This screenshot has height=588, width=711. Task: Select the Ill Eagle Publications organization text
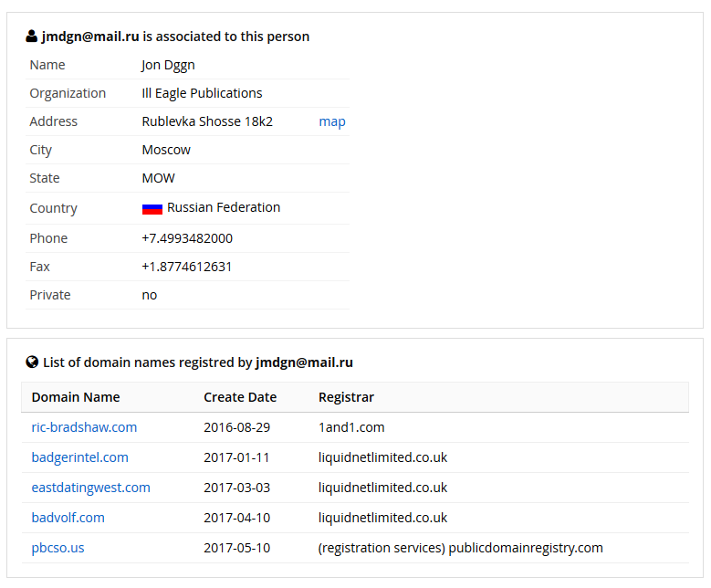(x=202, y=93)
